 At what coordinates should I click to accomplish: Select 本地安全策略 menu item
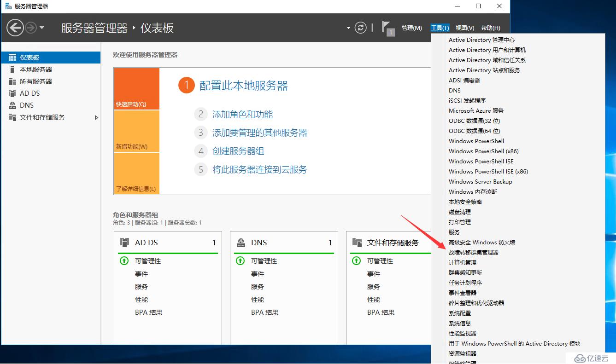coord(465,202)
